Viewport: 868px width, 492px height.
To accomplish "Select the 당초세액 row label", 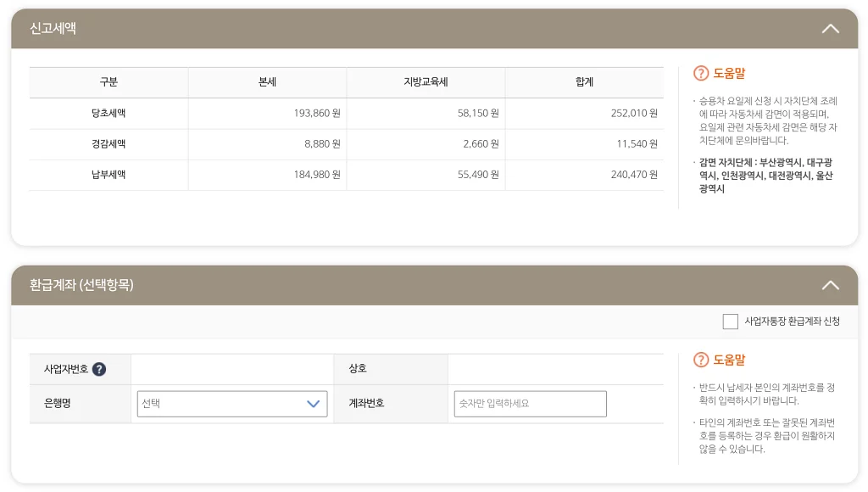I will coord(108,113).
